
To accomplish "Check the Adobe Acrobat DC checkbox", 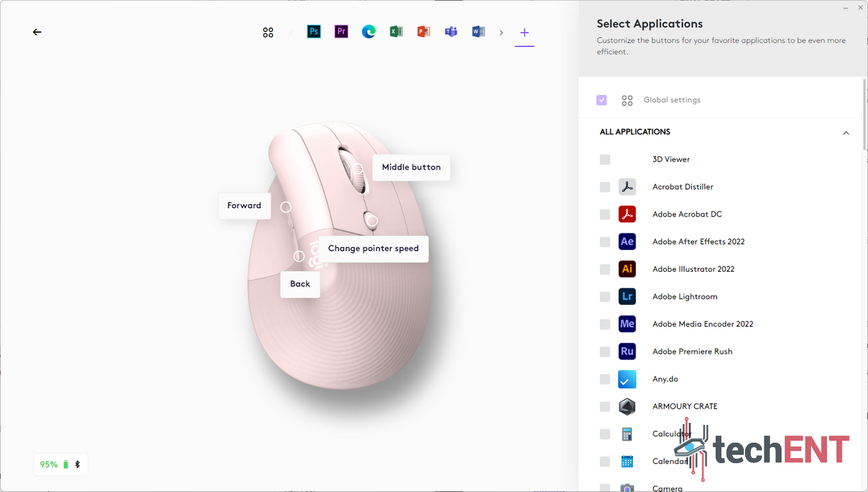I will (605, 215).
